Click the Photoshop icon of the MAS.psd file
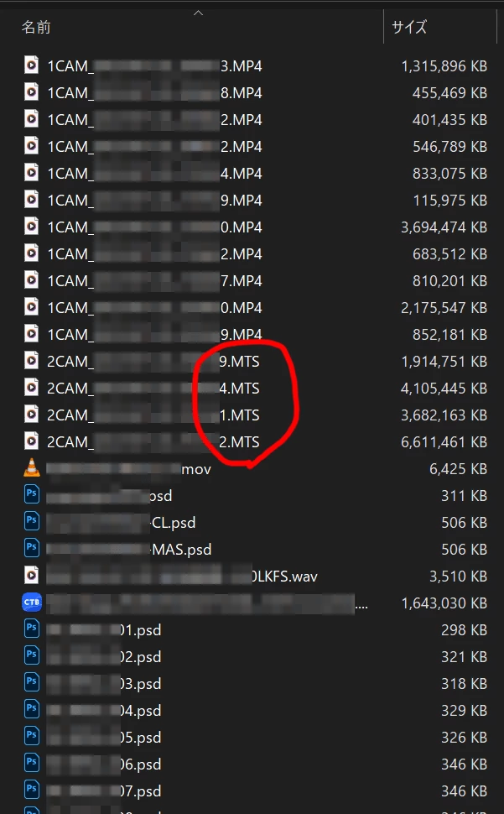Screen dimensions: 504x814 coord(32,548)
